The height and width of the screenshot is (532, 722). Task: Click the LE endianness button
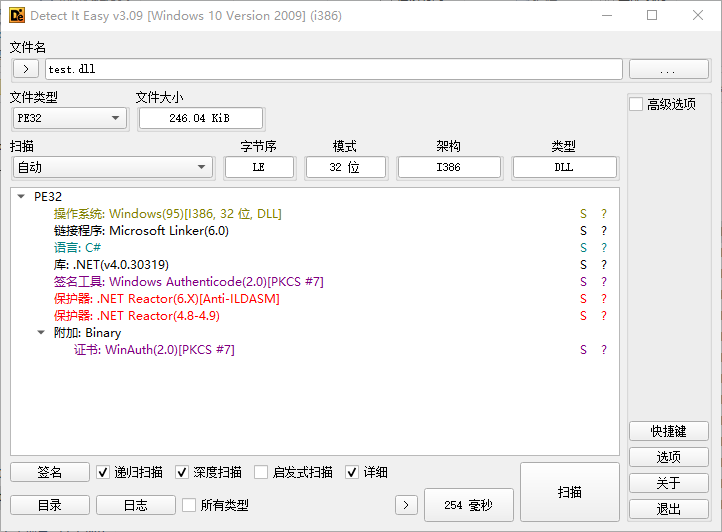[x=259, y=167]
